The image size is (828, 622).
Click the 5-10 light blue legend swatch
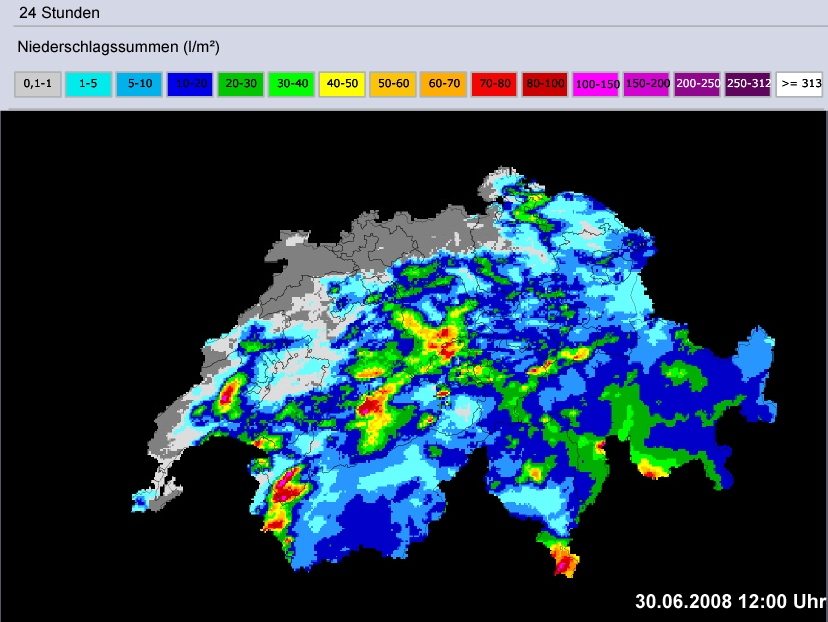click(x=139, y=84)
